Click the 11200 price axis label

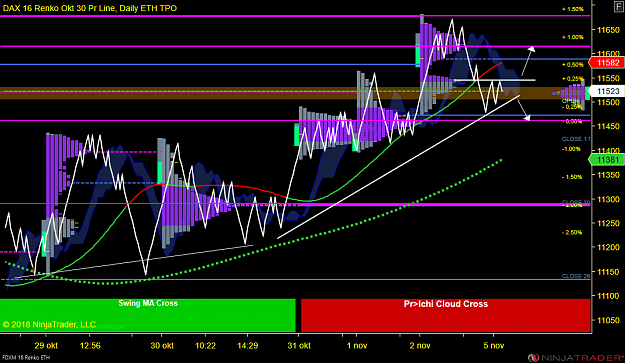608,247
